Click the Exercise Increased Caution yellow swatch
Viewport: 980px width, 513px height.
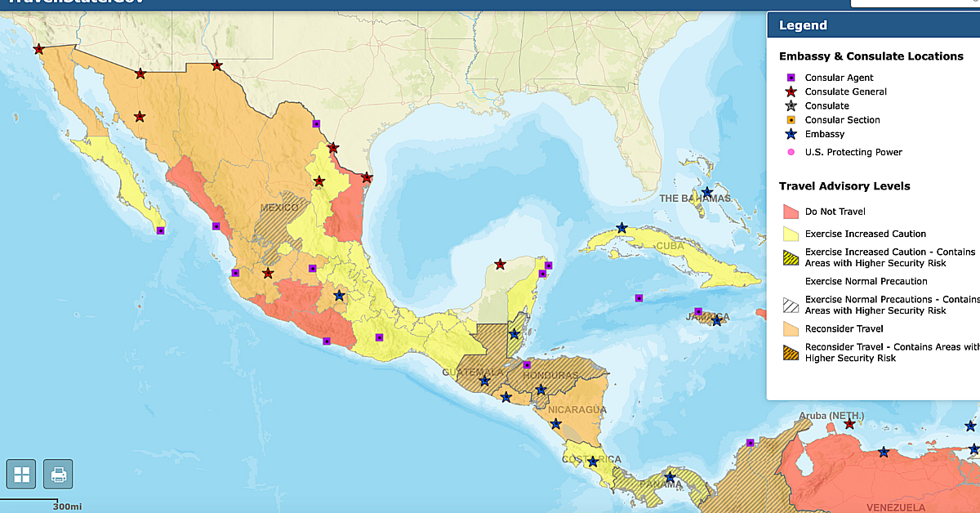(790, 234)
